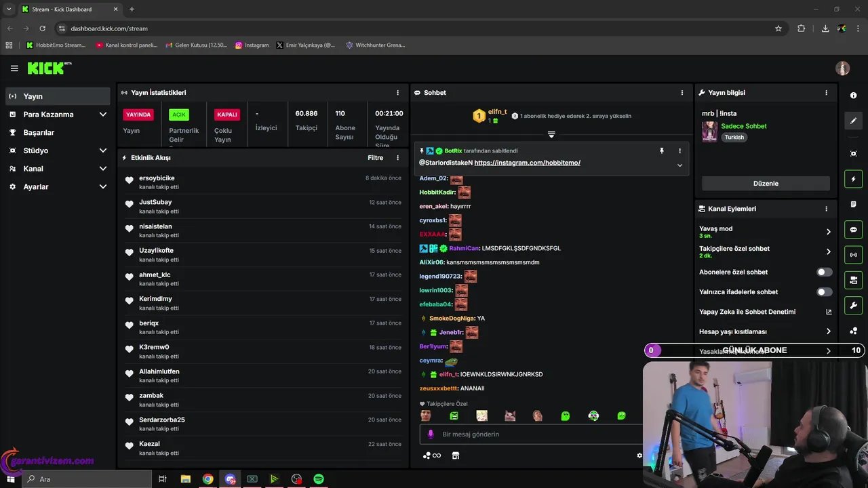
Task: Click the document notes icon in right toolbar
Action: [x=853, y=204]
